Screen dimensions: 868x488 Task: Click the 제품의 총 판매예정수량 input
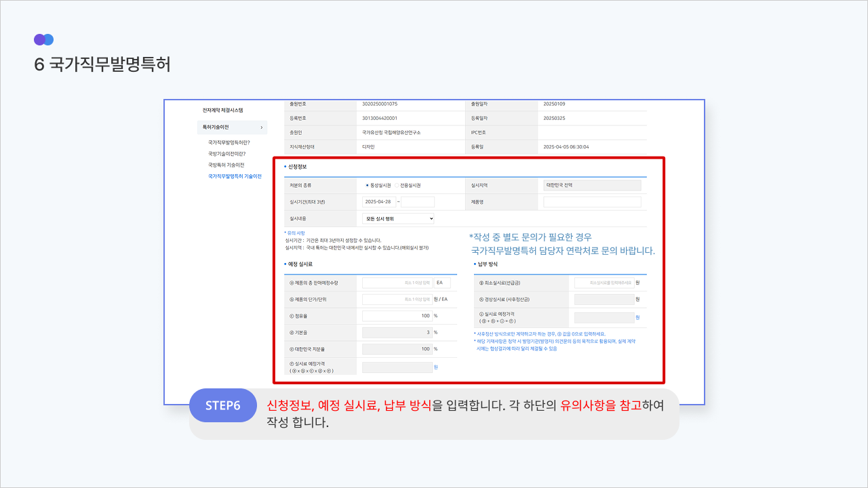point(397,283)
